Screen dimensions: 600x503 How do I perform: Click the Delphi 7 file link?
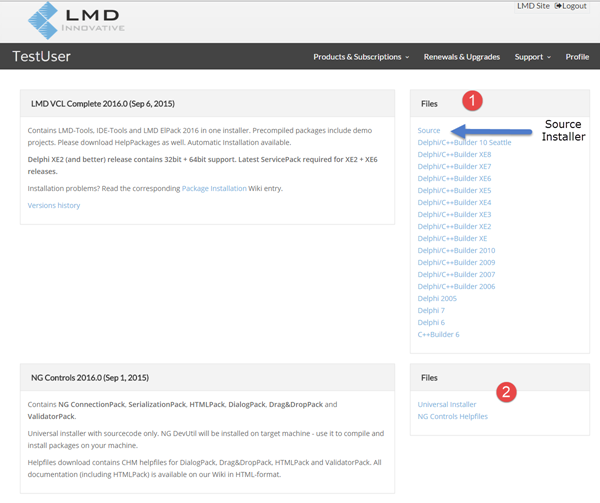(x=431, y=310)
